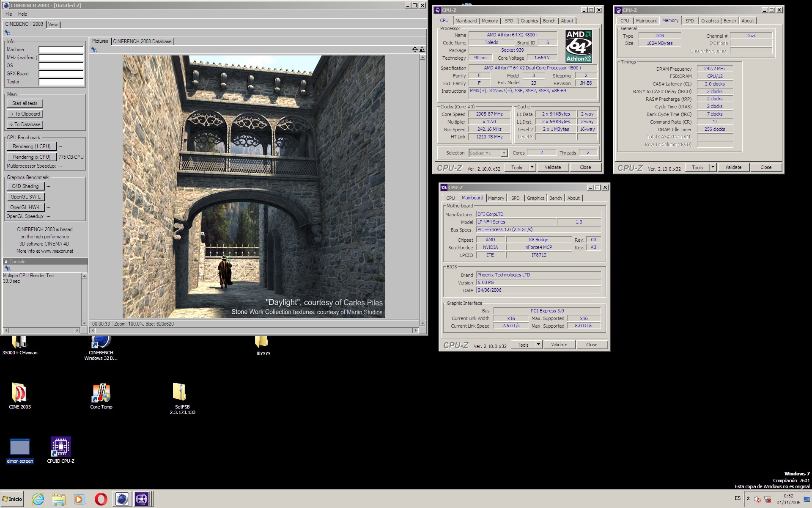The image size is (812, 508).
Task: Switch to the CINEBENCH 2003 Database tab
Action: [x=142, y=41]
